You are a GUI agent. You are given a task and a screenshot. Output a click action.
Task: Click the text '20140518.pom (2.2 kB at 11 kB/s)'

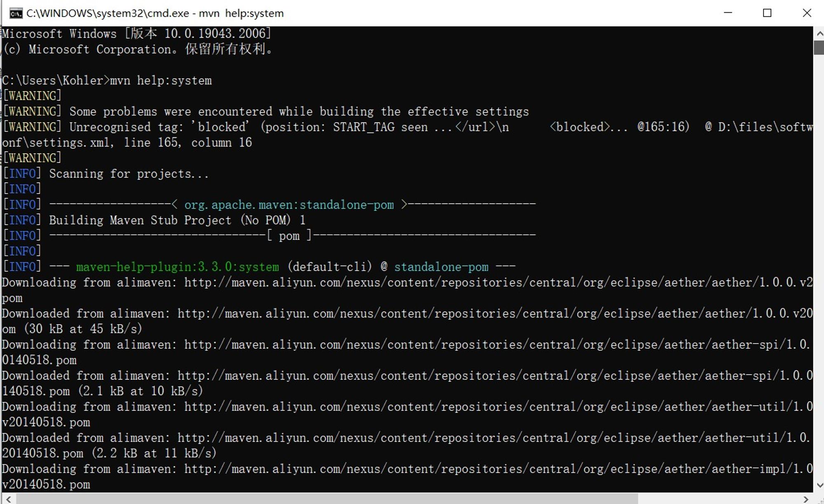click(109, 453)
